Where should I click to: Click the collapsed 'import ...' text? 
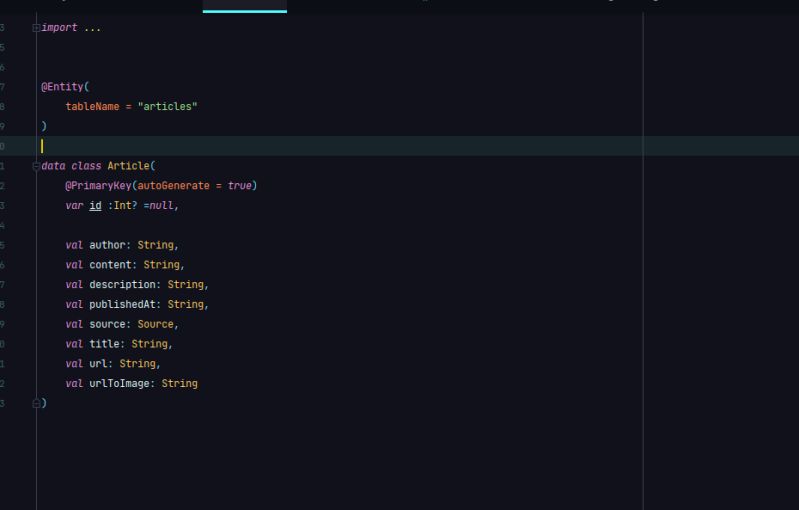click(x=71, y=28)
